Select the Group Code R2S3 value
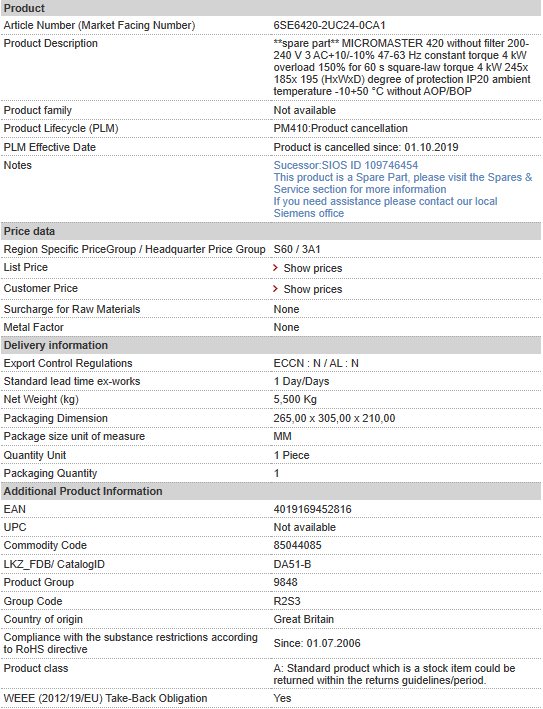Image resolution: width=543 pixels, height=709 pixels. coord(287,601)
